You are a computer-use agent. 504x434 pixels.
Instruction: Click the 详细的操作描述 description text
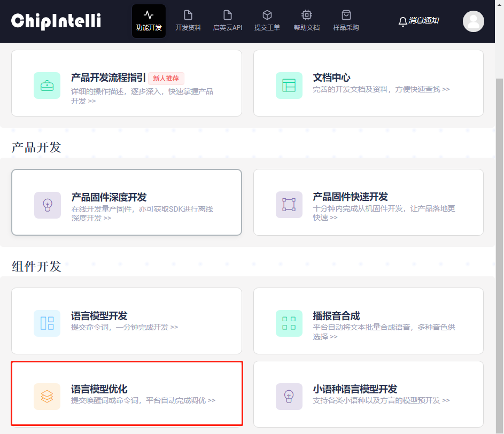[x=142, y=96]
